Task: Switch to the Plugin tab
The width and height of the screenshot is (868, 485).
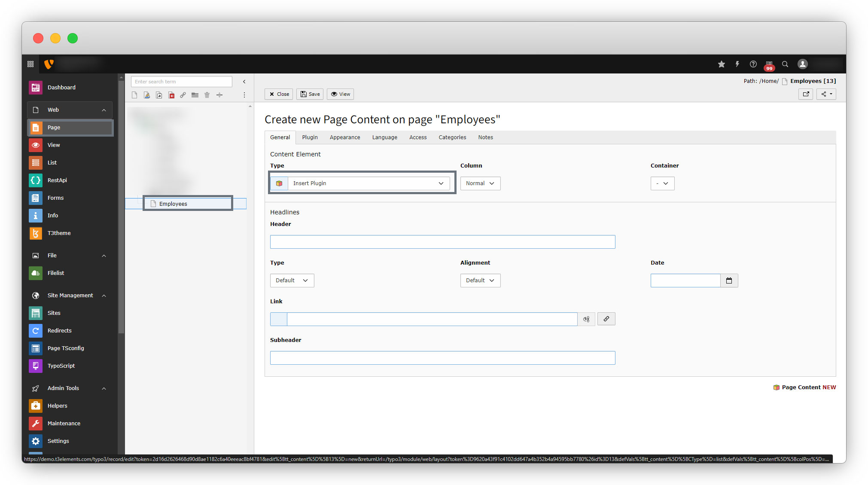Action: (310, 137)
